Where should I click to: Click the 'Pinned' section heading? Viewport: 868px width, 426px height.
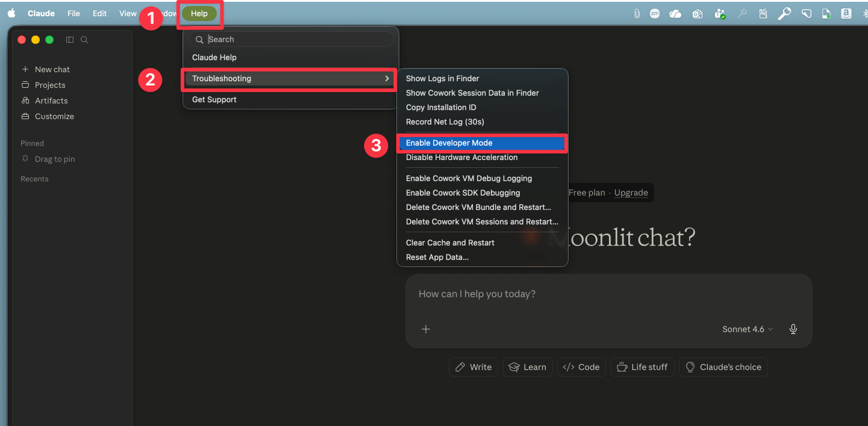coord(32,143)
